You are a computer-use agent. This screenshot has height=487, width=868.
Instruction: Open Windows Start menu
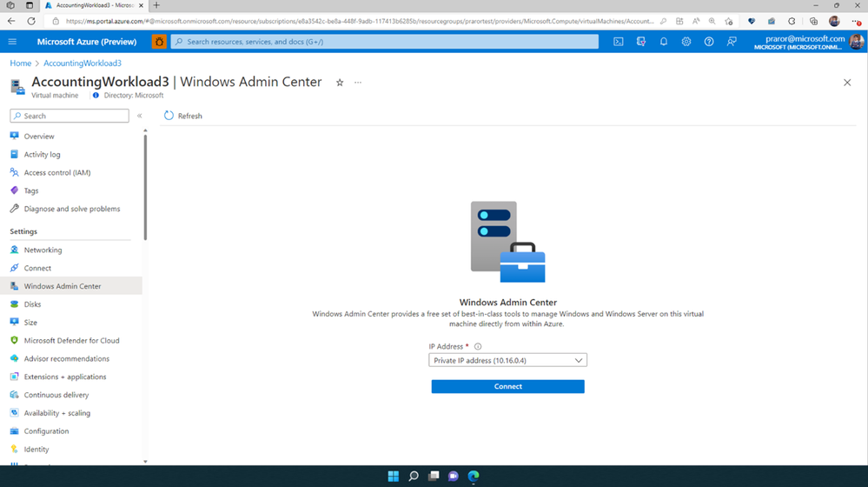[393, 476]
